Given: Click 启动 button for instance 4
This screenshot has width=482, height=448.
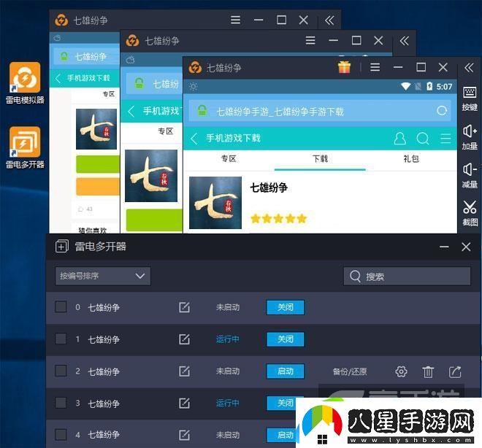Looking at the screenshot, I should tap(281, 435).
